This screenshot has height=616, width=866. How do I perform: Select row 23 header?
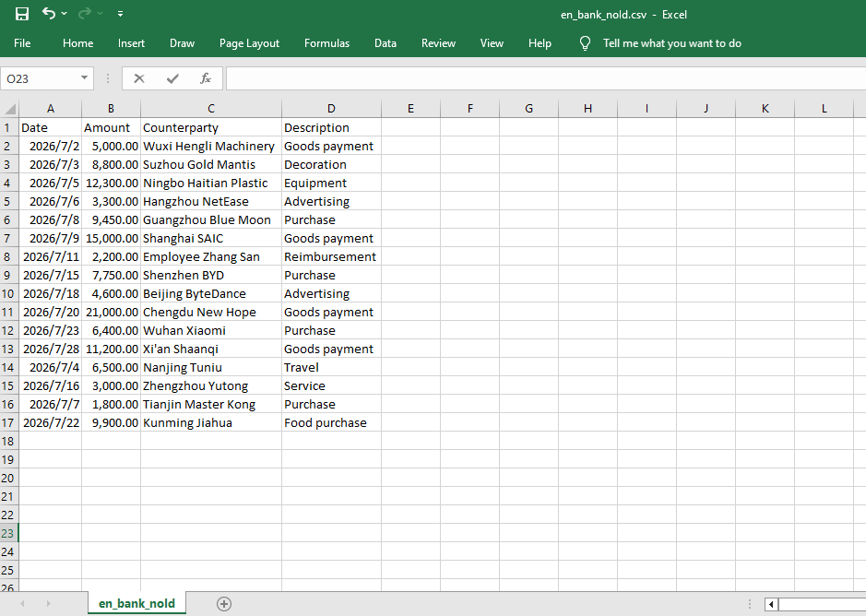tap(9, 533)
